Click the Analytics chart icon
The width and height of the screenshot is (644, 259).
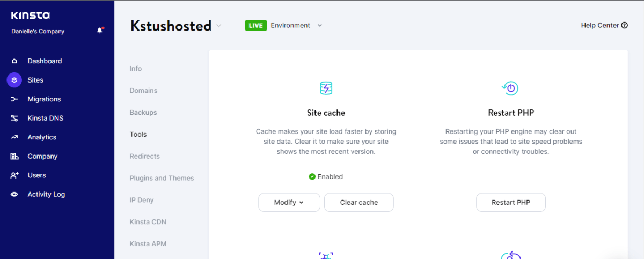[x=14, y=137]
